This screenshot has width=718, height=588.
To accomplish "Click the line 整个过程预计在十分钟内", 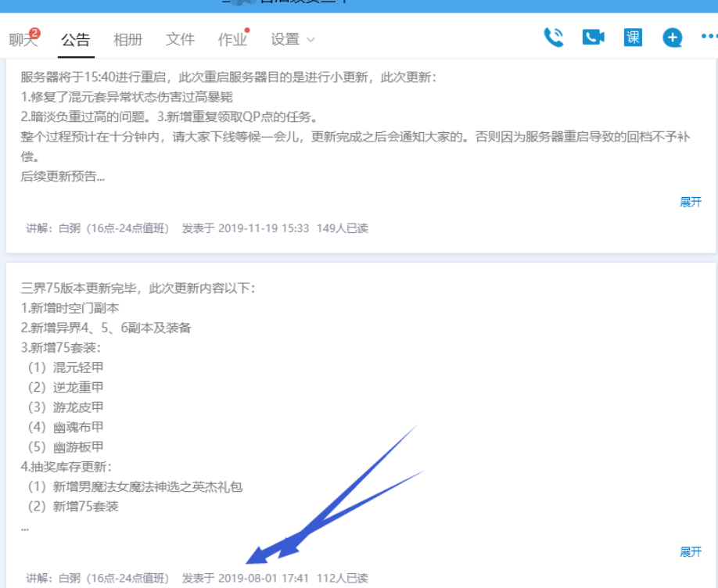I will click(355, 137).
